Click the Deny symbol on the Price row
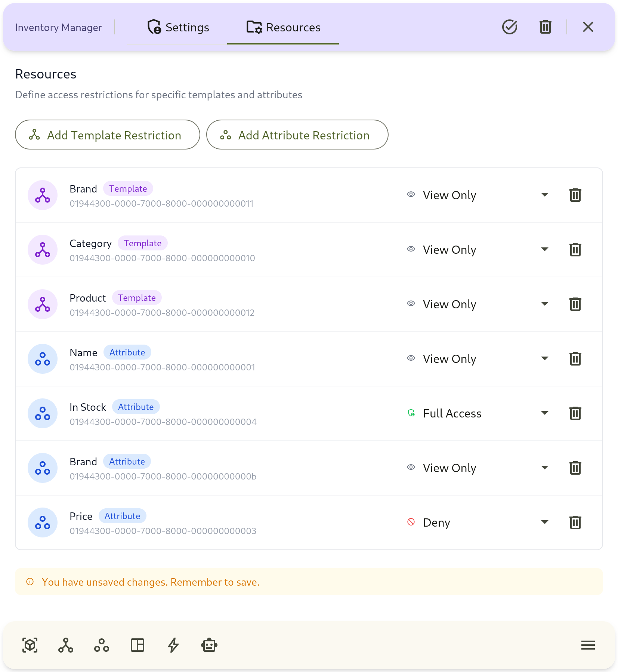The width and height of the screenshot is (618, 672). click(411, 522)
